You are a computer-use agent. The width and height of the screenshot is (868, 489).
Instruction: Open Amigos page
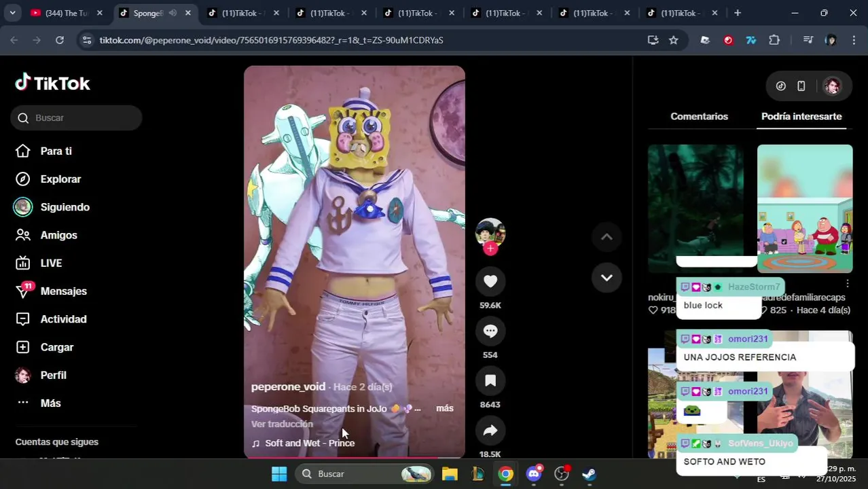click(58, 235)
